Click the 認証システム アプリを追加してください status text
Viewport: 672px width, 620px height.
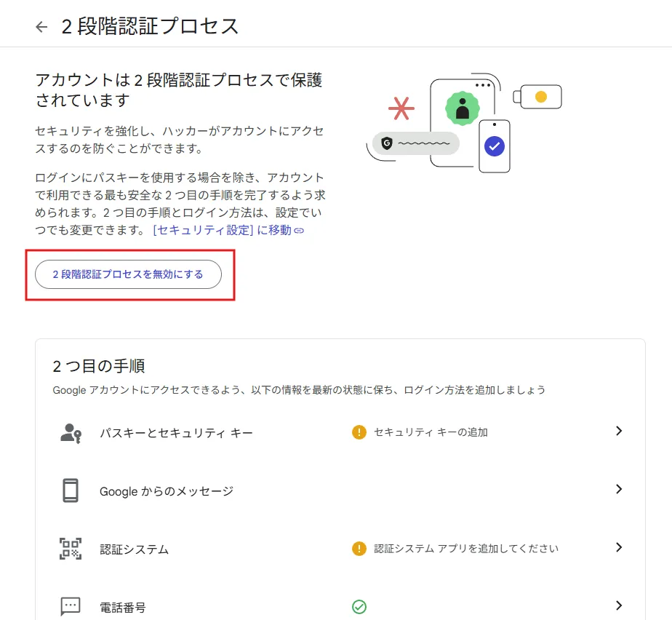[466, 549]
